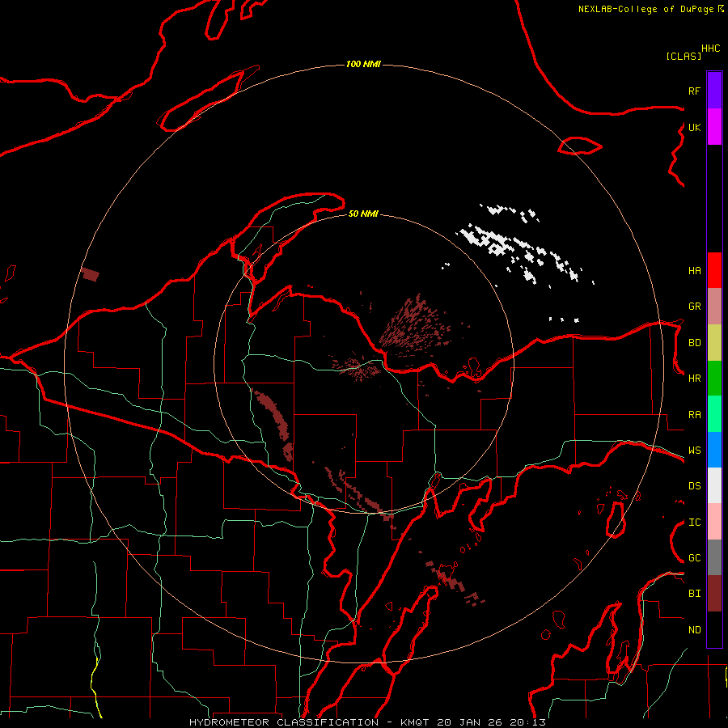Image resolution: width=728 pixels, height=728 pixels.
Task: Click the WS blue legend swatch
Action: 714,450
